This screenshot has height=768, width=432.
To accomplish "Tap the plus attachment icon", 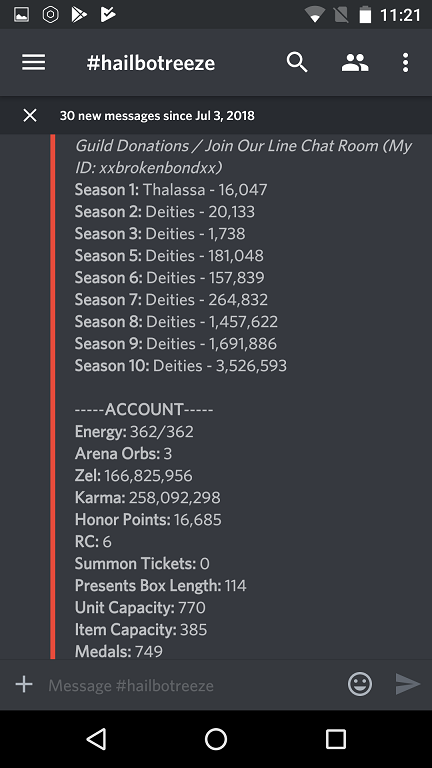I will [24, 684].
